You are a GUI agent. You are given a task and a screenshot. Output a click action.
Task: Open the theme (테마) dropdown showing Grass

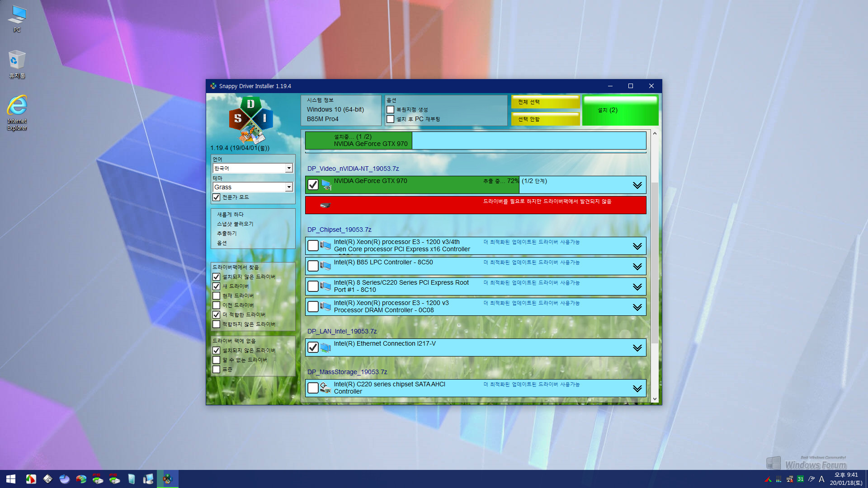(253, 187)
